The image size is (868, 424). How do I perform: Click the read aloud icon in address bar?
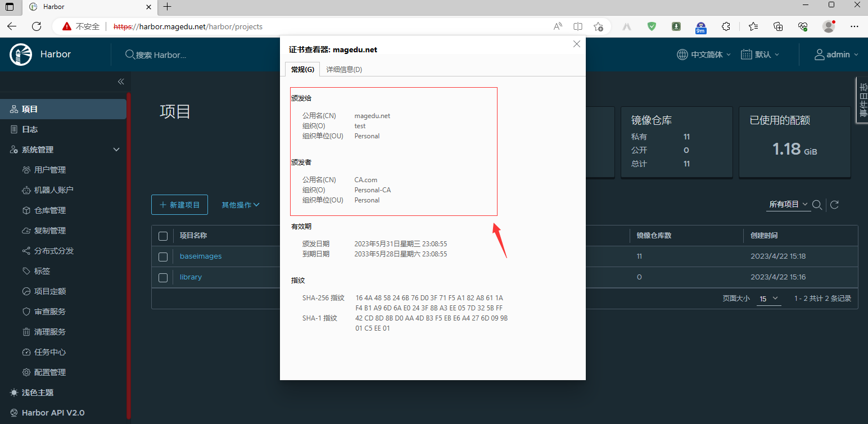(x=558, y=26)
